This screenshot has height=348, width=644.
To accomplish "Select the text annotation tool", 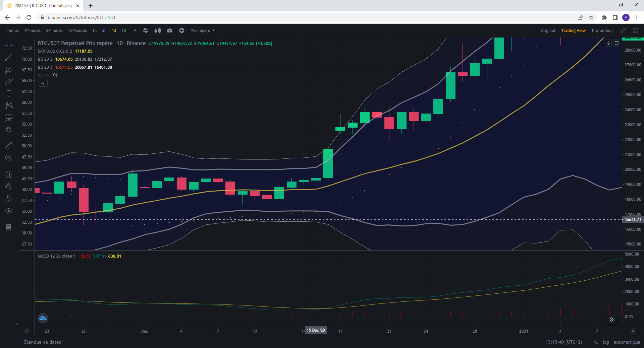I will point(9,93).
